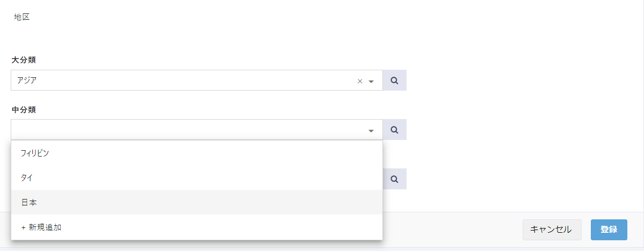Viewport: 644px width, 251px height.
Task: Click the search icon beside 大分類
Action: pos(394,80)
